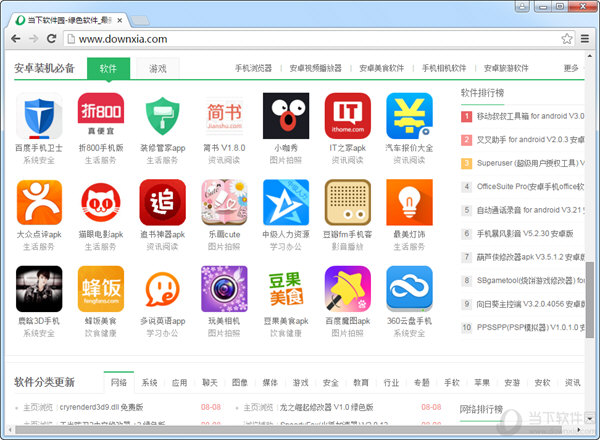Open the 安卓视频播放器 link
The height and width of the screenshot is (440, 600).
point(315,68)
